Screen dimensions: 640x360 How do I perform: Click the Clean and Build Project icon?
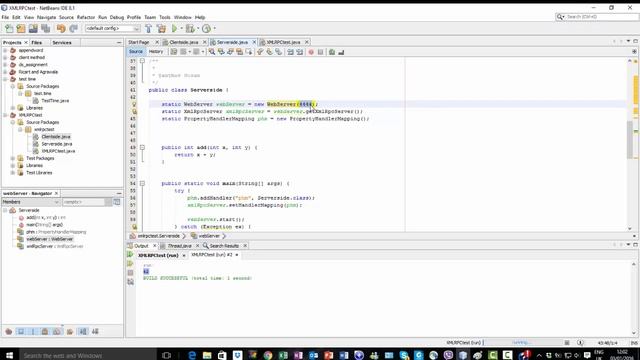pyautogui.click(x=161, y=28)
